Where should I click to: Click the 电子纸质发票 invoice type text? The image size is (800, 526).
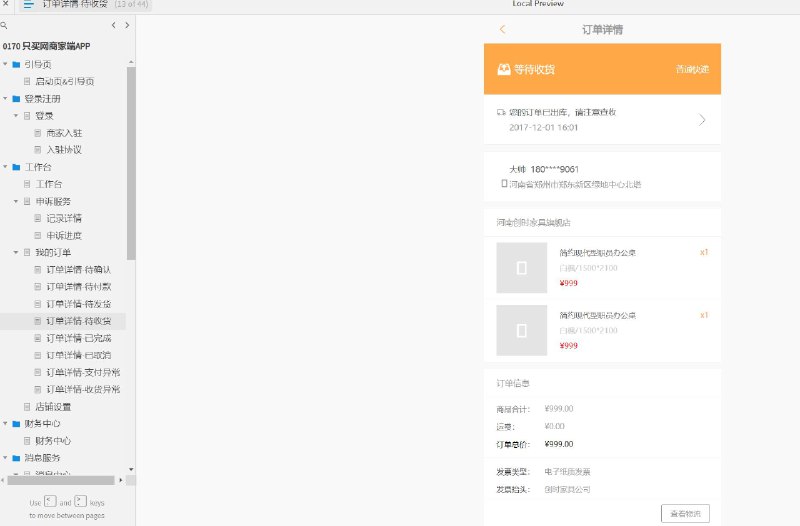(x=567, y=472)
